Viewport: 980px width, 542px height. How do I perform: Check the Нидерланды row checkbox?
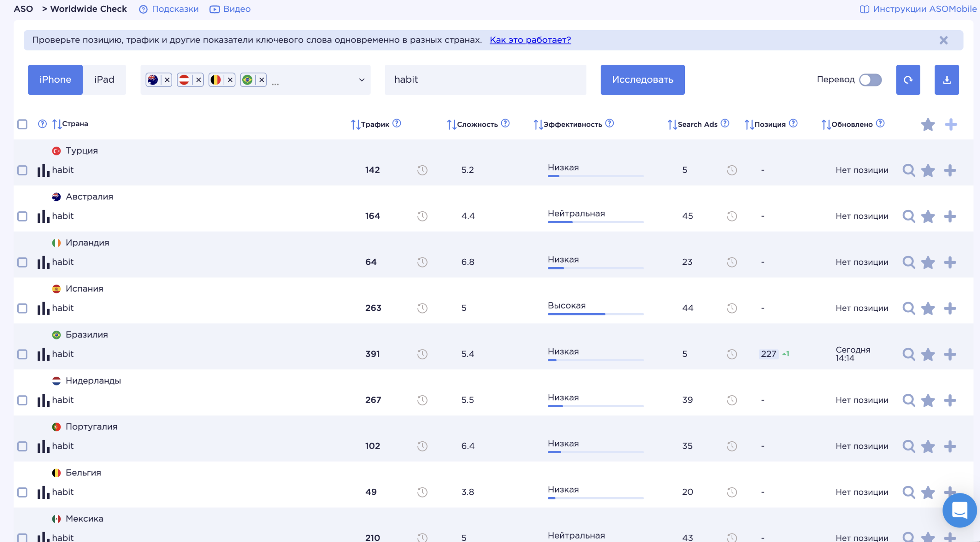click(22, 400)
